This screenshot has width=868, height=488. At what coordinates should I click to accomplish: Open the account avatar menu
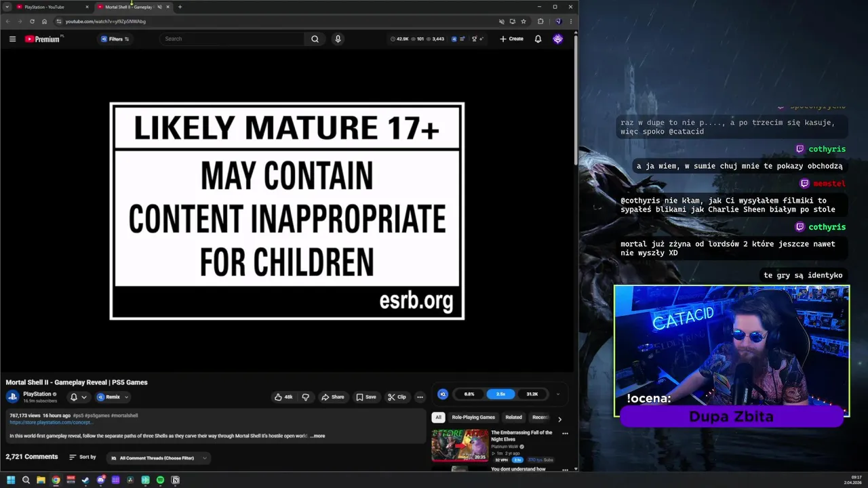coord(557,39)
